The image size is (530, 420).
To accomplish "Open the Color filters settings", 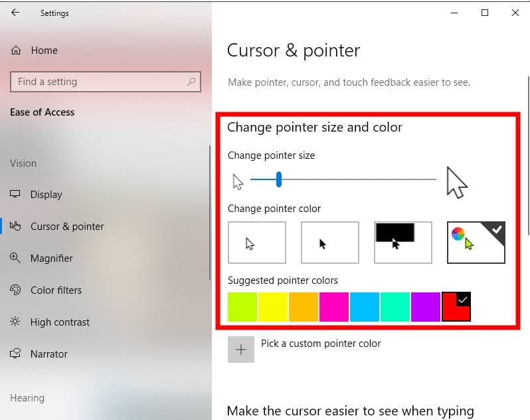I will tap(56, 290).
